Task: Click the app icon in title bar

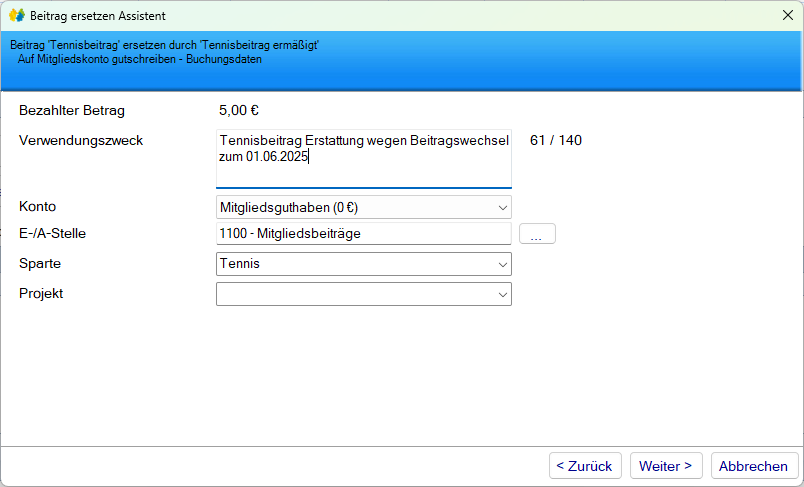Action: pyautogui.click(x=16, y=16)
